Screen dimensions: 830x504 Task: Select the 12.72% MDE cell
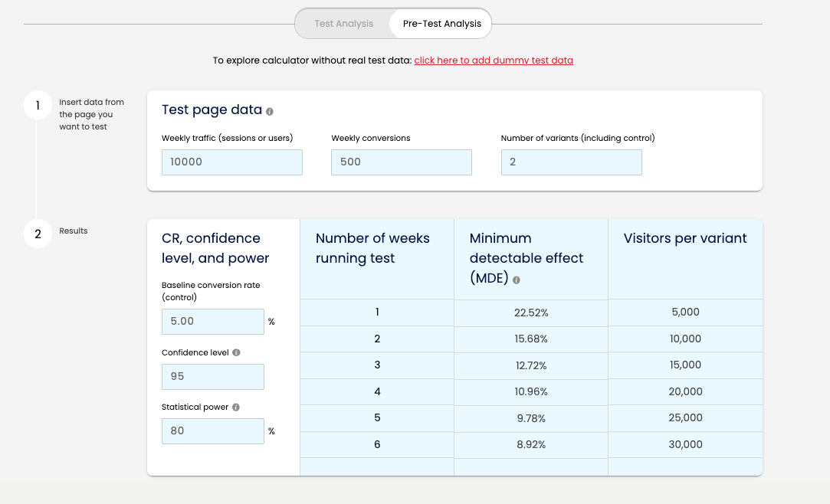point(531,365)
